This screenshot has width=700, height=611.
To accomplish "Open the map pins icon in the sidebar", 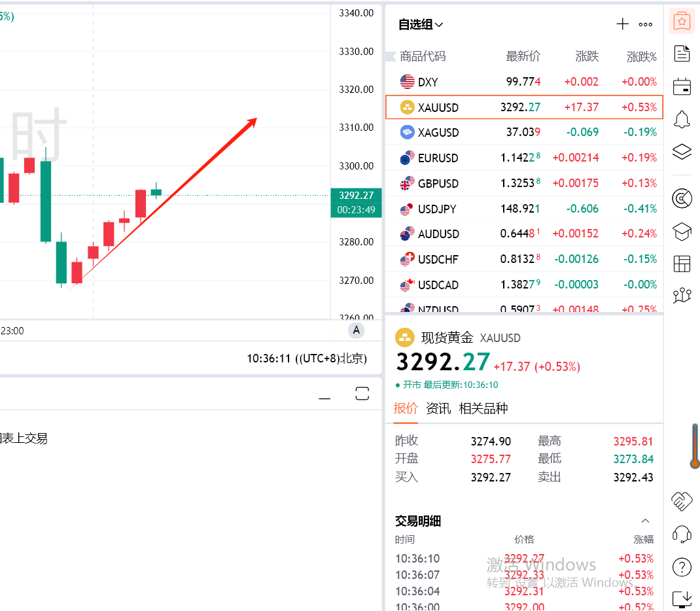I will coord(682,296).
